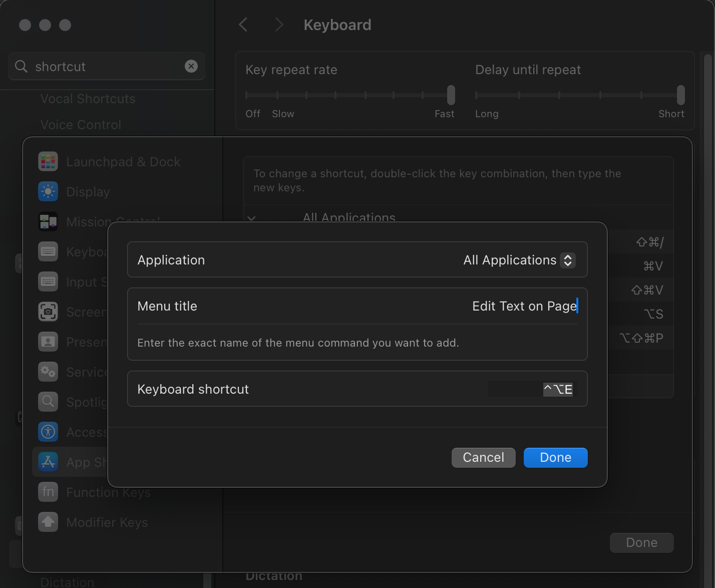
Task: Select Voice Control in sidebar results
Action: pos(81,125)
